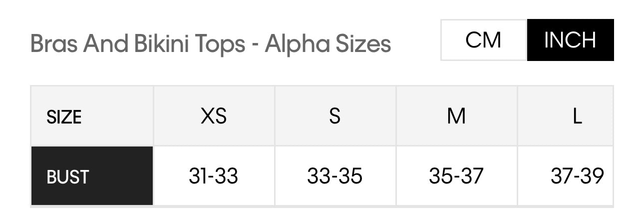The height and width of the screenshot is (224, 644).
Task: Click the 35-37 bust measurement for M
Action: pos(456,176)
